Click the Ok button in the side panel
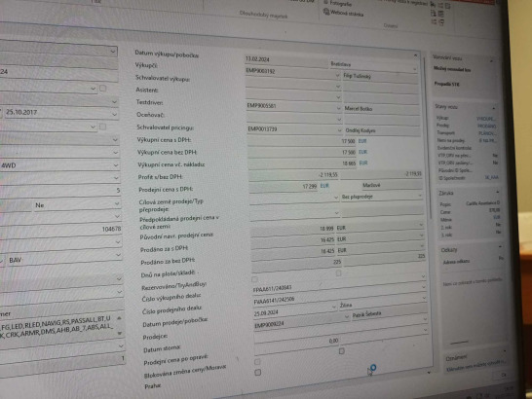The image size is (532, 399). 504,375
